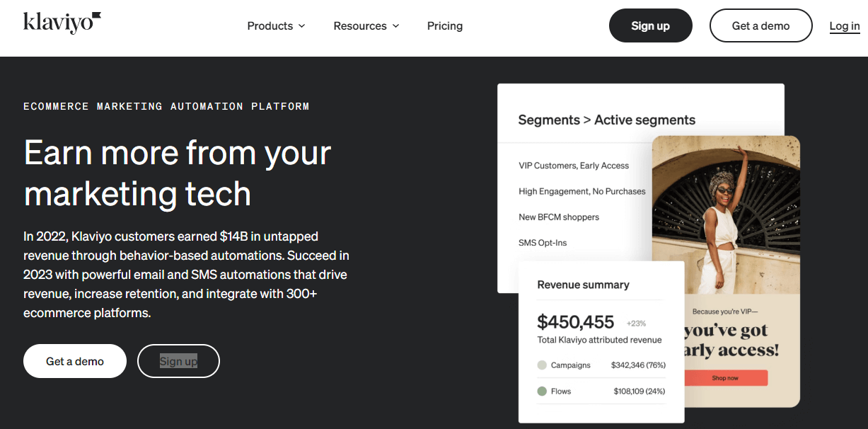Open the Log in link
Screen dimensions: 868x429
point(845,25)
